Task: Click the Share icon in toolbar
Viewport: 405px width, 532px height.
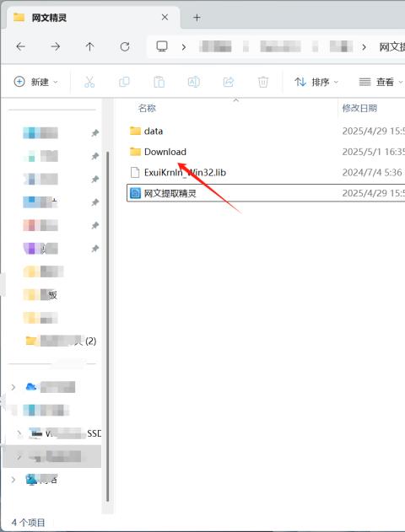Action: coord(229,82)
